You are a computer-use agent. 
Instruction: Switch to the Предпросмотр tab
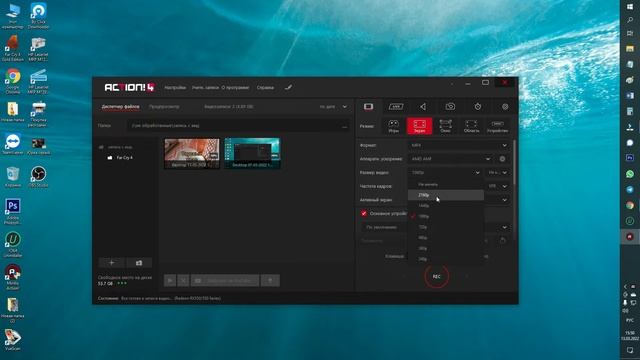tap(164, 107)
